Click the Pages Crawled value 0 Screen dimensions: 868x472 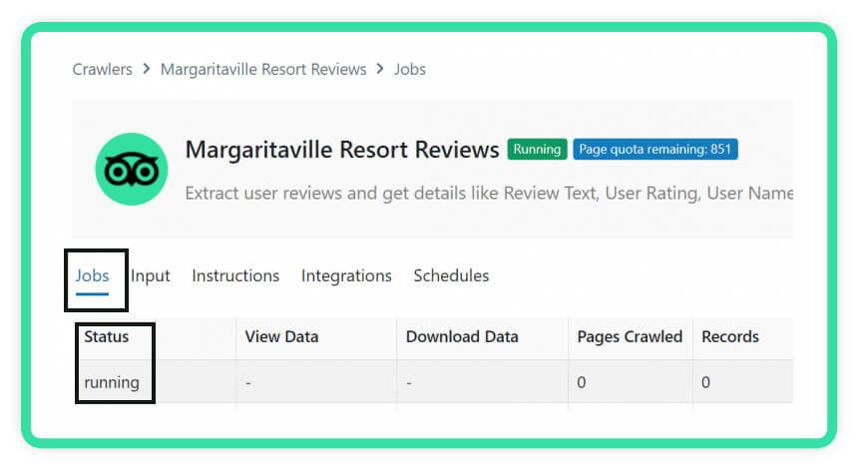(582, 382)
